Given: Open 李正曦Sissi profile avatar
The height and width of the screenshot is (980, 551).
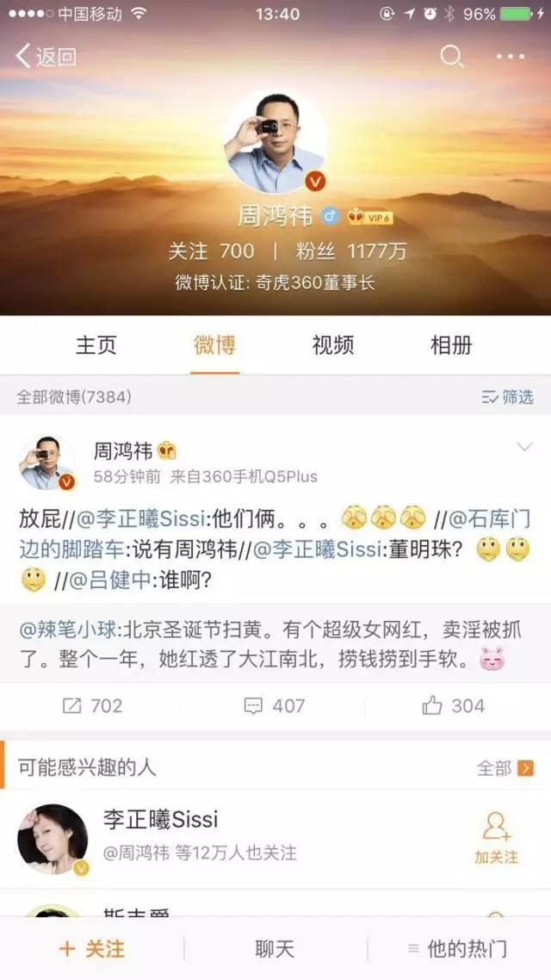Looking at the screenshot, I should coord(53,840).
